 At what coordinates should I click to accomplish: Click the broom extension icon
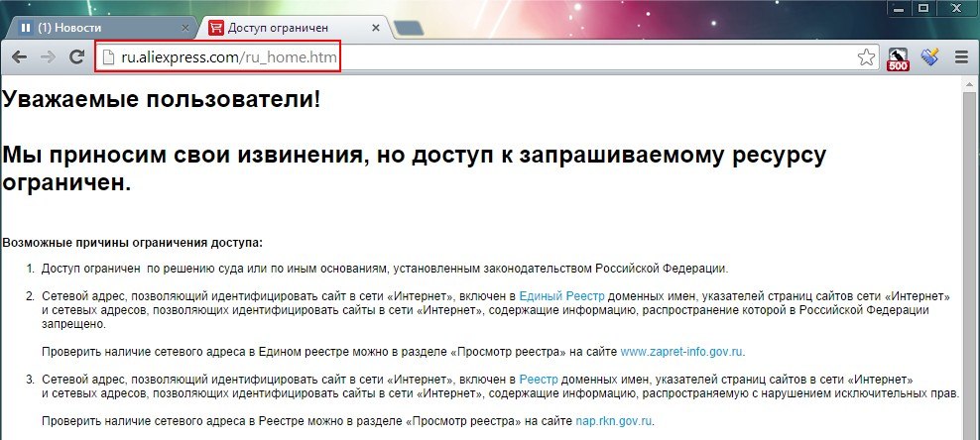(x=930, y=57)
